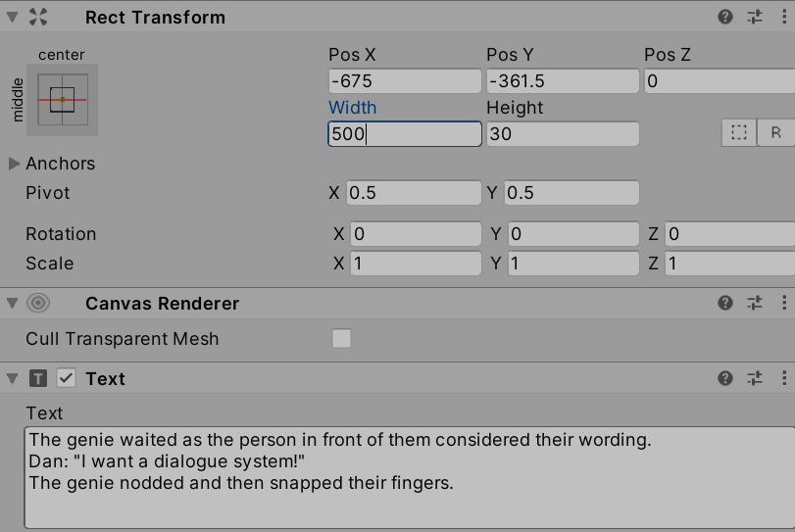Open Canvas Renderer help reference icon

(725, 303)
